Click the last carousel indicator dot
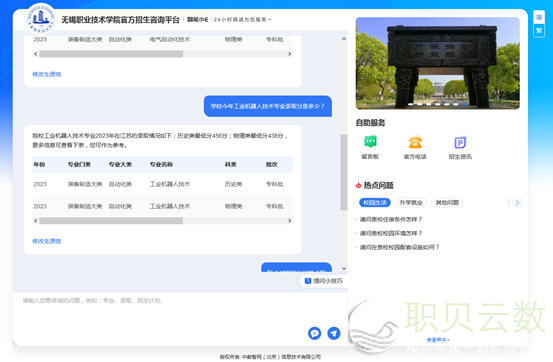553x362 pixels. point(464,104)
